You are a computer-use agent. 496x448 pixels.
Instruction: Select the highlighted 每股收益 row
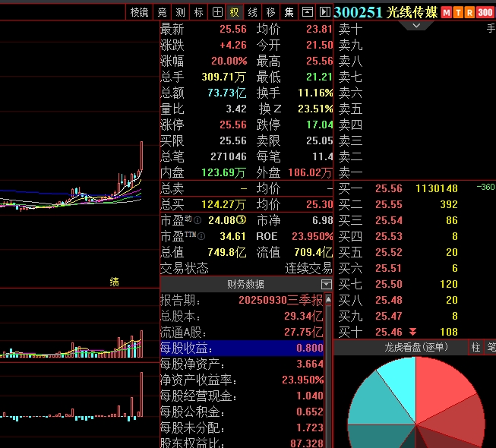click(242, 348)
